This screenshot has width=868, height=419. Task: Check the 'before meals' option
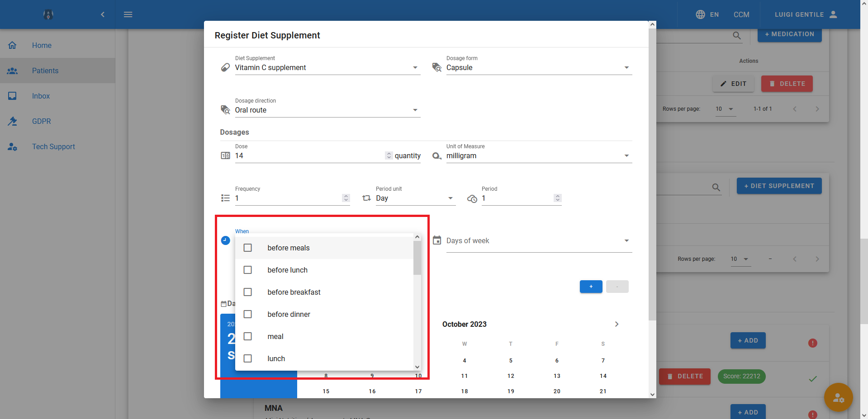(248, 248)
